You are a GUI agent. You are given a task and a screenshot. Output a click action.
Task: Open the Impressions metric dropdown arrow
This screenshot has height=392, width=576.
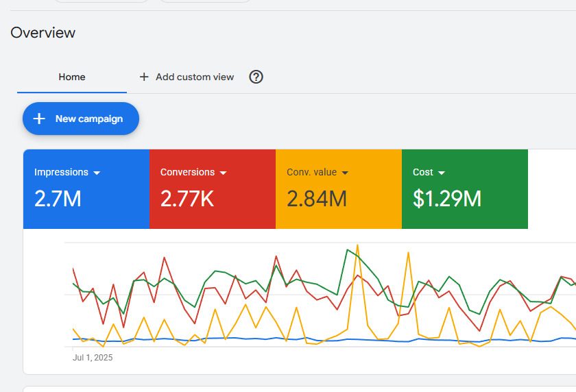[97, 173]
